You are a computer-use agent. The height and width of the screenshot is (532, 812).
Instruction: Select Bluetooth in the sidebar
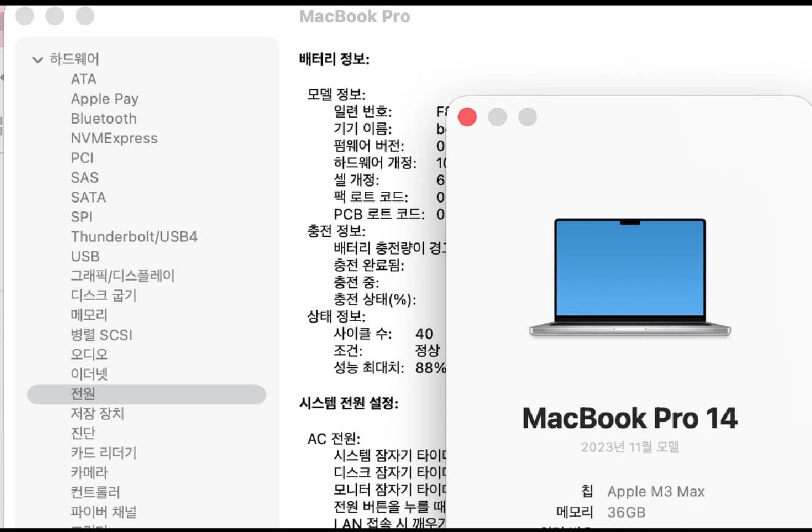104,119
